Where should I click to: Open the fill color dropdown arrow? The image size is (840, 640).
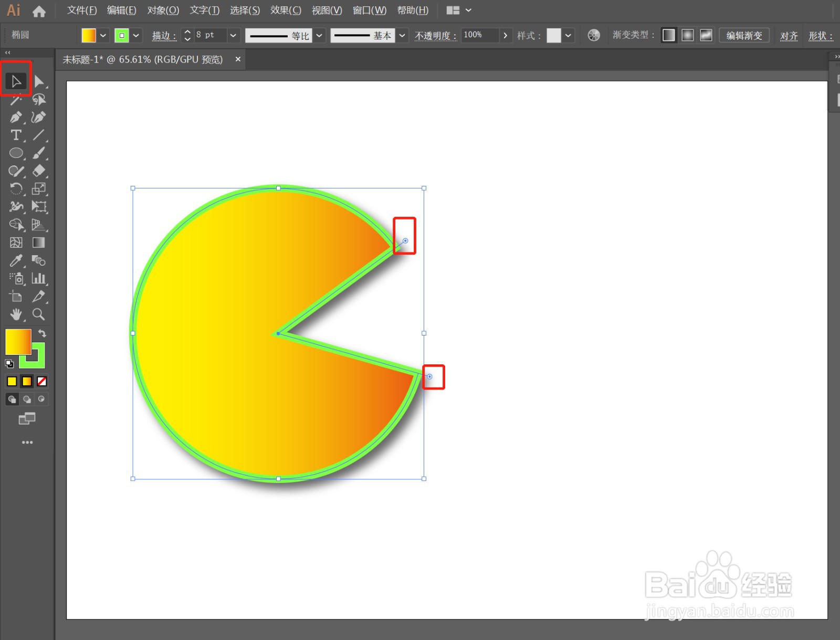[x=103, y=35]
